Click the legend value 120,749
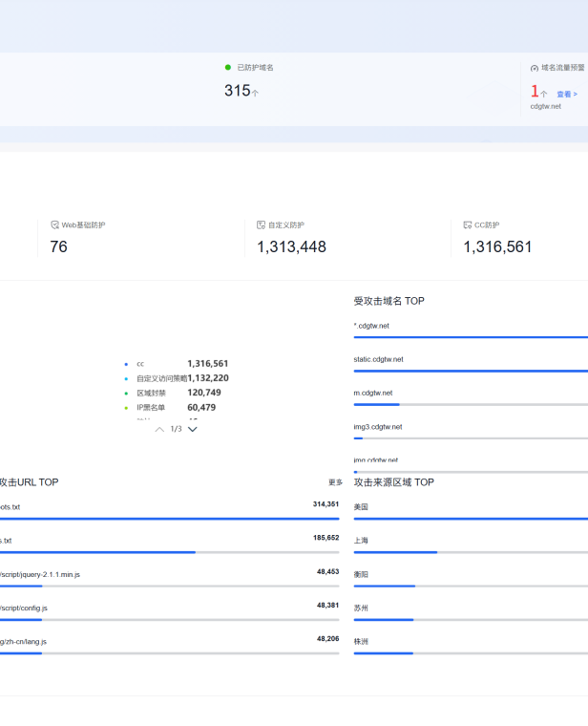Viewport: 588px width, 726px height. coord(204,393)
